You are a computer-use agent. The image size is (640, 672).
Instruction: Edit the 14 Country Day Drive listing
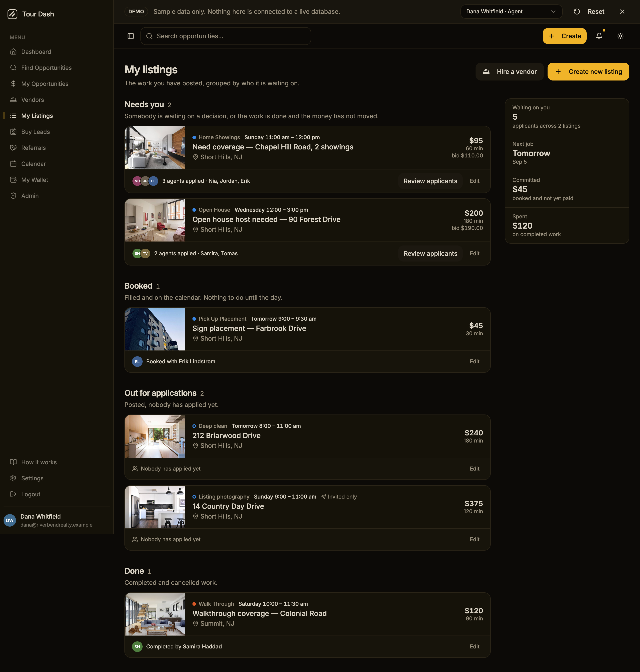tap(474, 540)
